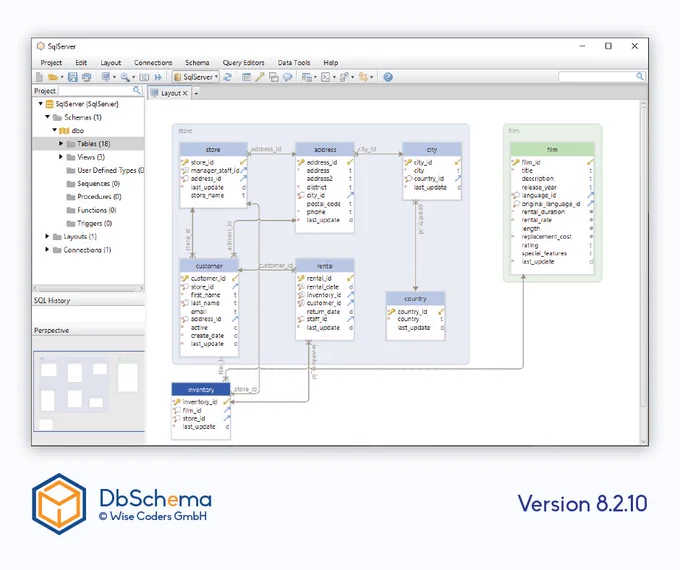This screenshot has height=570, width=680.
Task: Click replacement_cost column in film table
Action: [x=552, y=237]
